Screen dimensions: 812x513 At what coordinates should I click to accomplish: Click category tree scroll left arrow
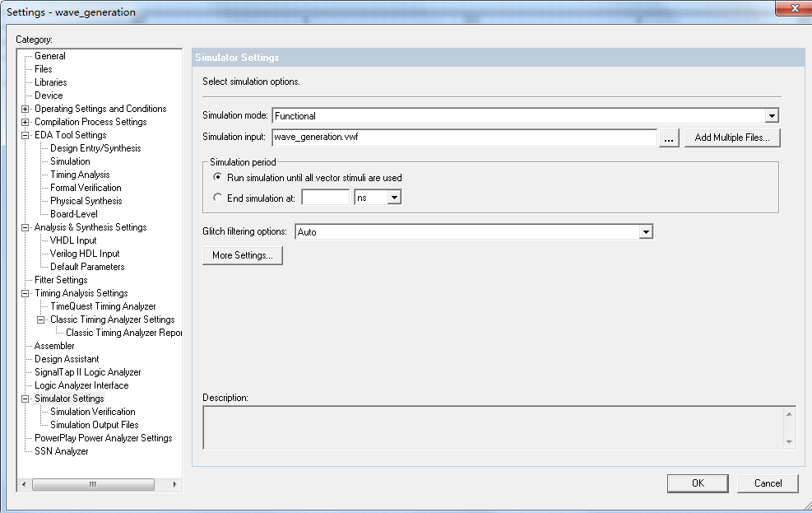pyautogui.click(x=24, y=484)
